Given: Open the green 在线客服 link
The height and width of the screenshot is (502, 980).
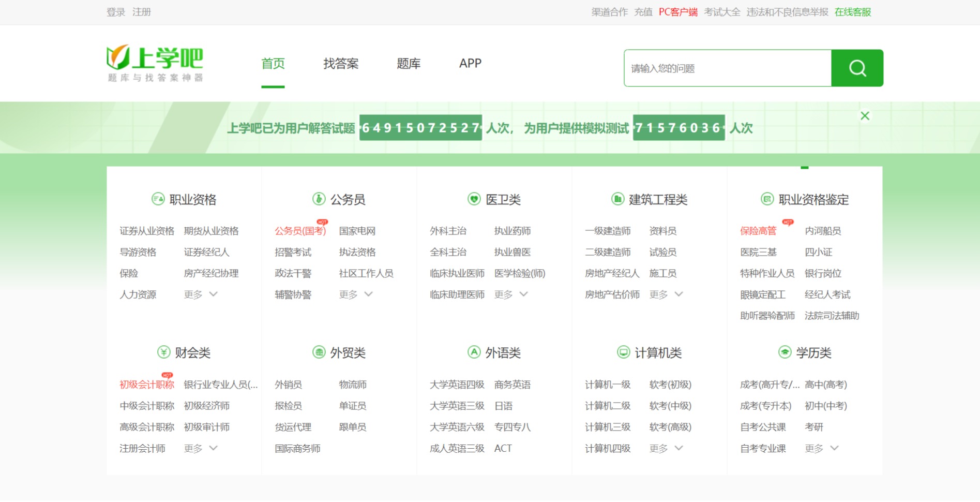Looking at the screenshot, I should 853,12.
